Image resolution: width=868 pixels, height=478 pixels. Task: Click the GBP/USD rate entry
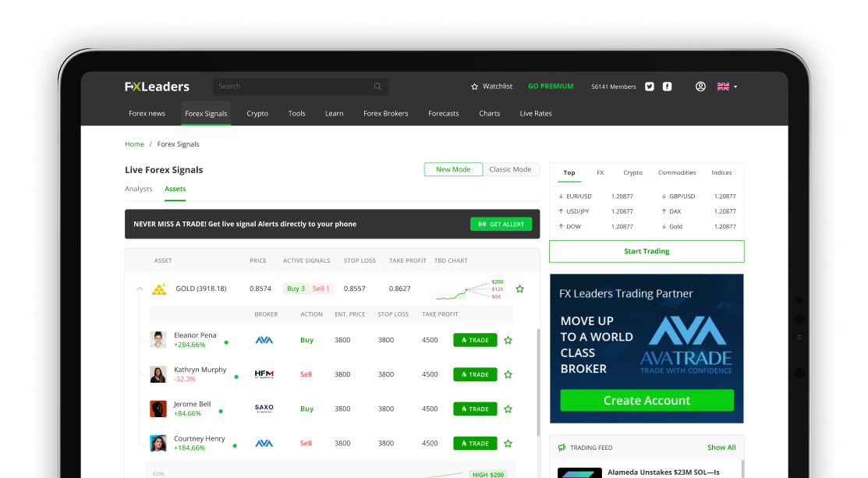(x=699, y=197)
